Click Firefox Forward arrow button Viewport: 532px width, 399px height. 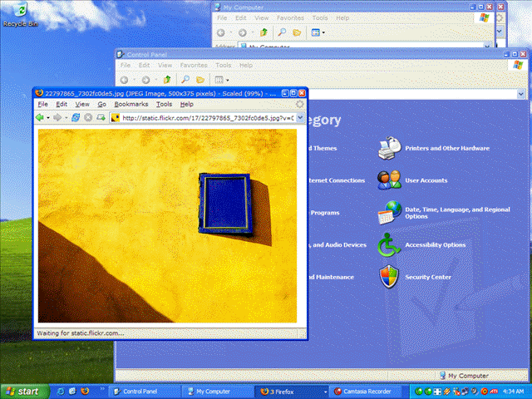click(57, 118)
